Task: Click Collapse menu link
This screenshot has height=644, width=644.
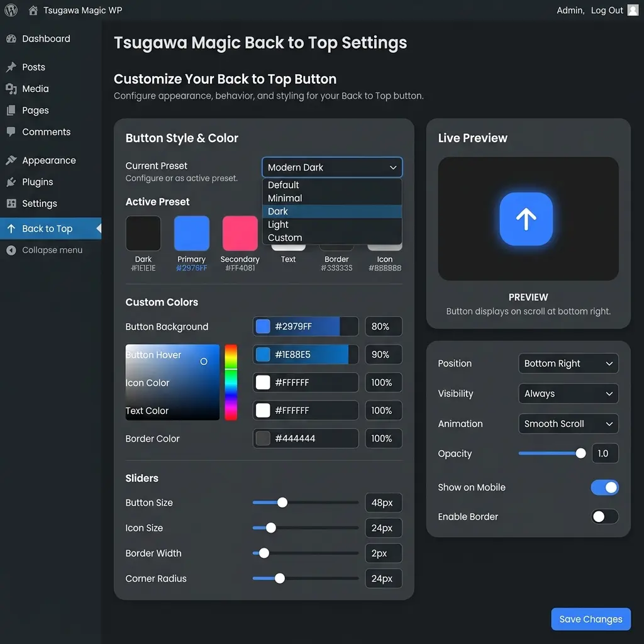Action: (x=52, y=250)
